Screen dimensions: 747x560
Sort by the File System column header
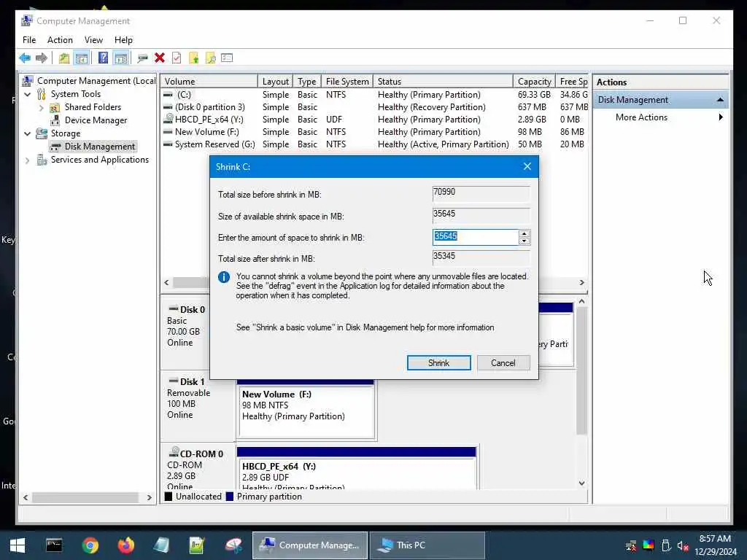347,82
